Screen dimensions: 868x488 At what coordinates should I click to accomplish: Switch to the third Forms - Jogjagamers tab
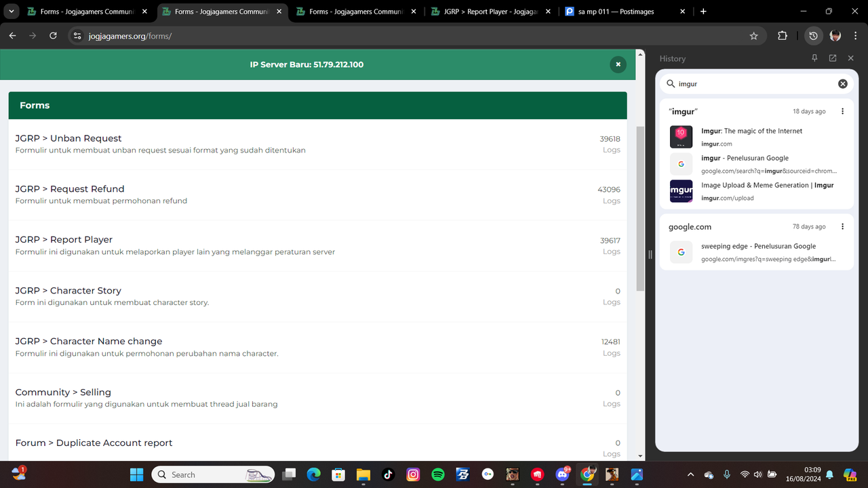[x=356, y=12]
